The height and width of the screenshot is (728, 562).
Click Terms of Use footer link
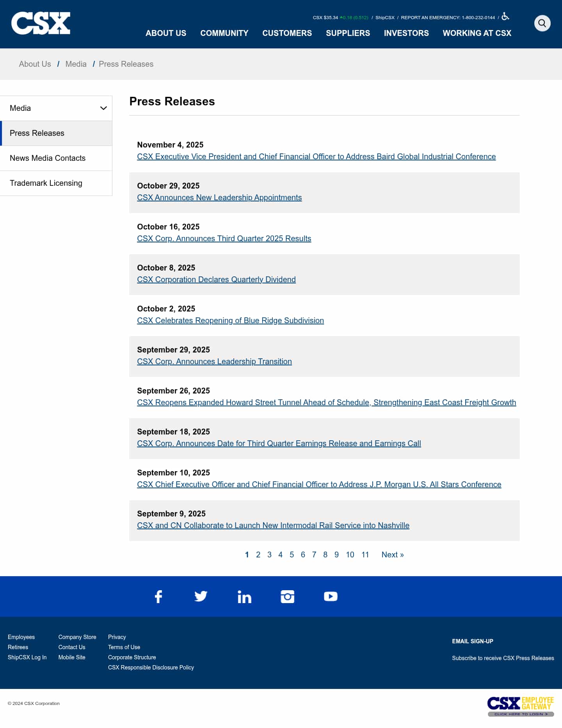(x=124, y=647)
